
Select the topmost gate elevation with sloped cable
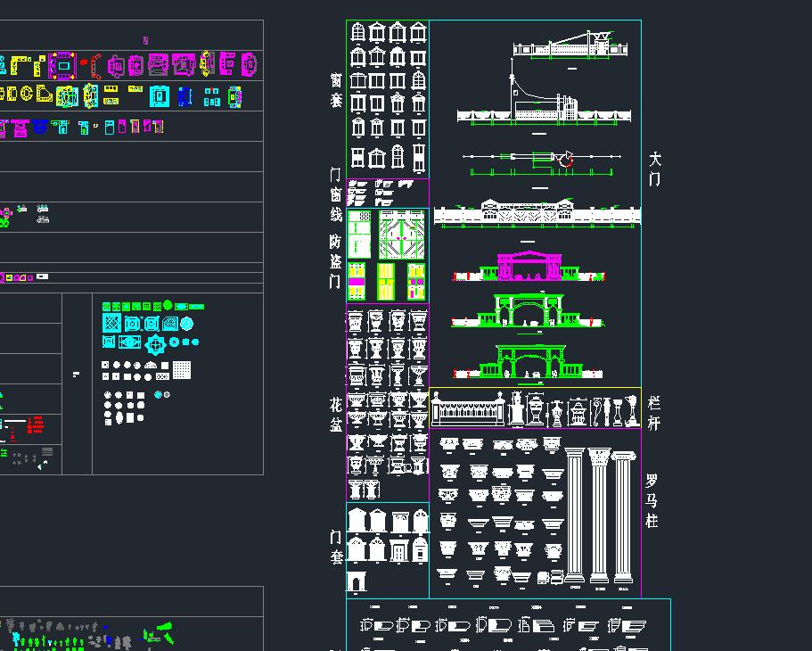point(570,45)
